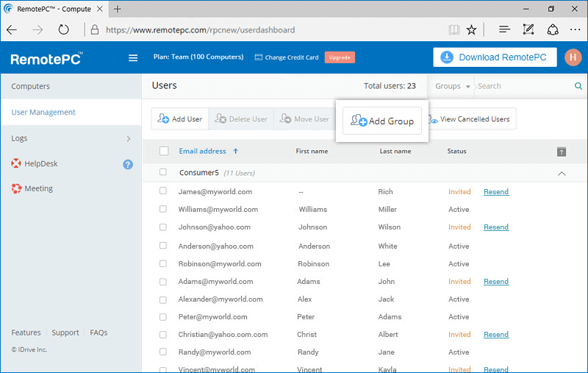Image resolution: width=588 pixels, height=373 pixels.
Task: Click the Status column header
Action: (456, 152)
